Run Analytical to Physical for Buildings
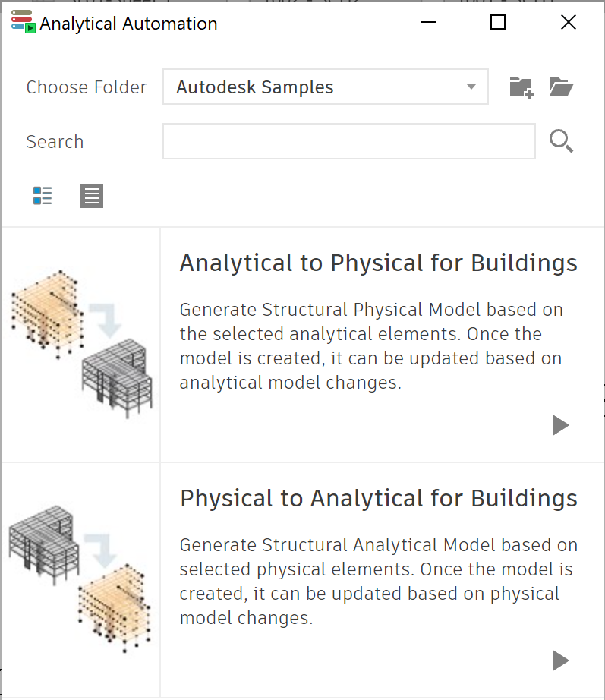605x700 pixels. [560, 425]
